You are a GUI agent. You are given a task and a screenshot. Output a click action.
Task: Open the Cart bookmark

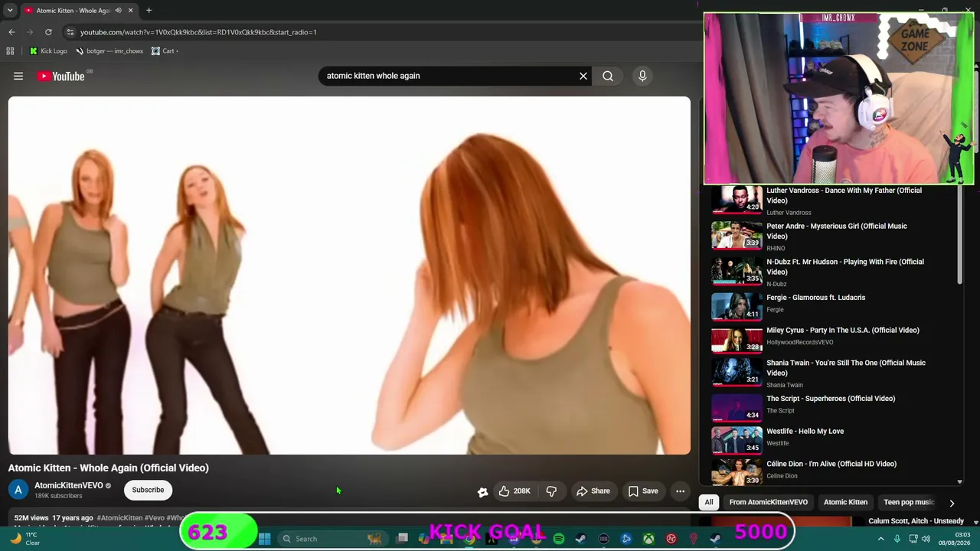[x=164, y=51]
